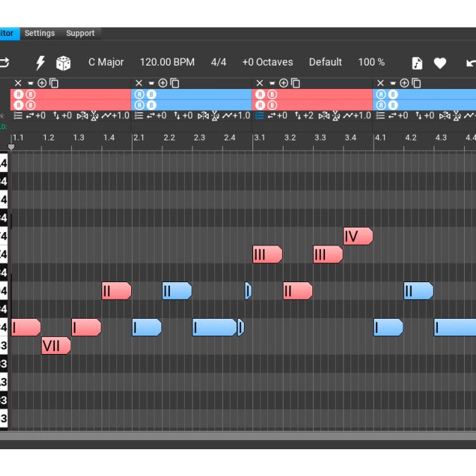Click the dice randomize icon
Viewport: 476px width, 476px height.
(63, 63)
